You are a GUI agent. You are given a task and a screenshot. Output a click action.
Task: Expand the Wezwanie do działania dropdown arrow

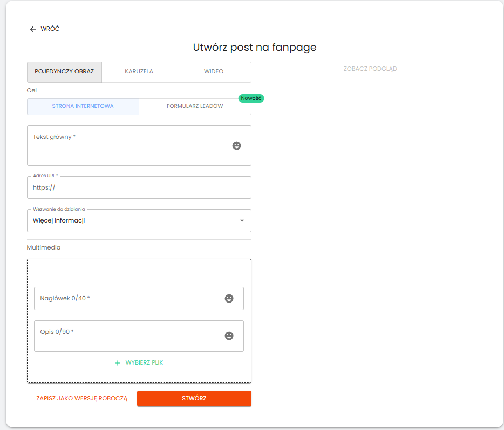pyautogui.click(x=242, y=220)
